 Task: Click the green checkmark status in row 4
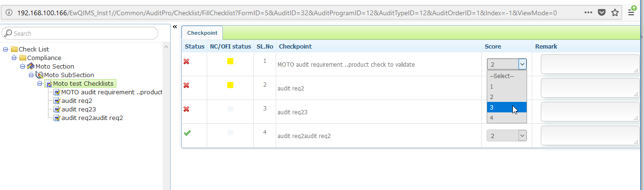click(x=187, y=133)
